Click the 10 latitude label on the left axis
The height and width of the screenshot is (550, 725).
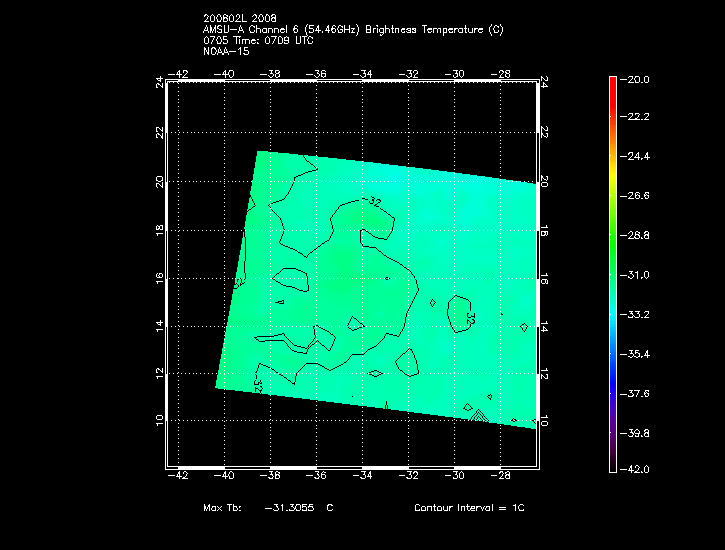[159, 421]
